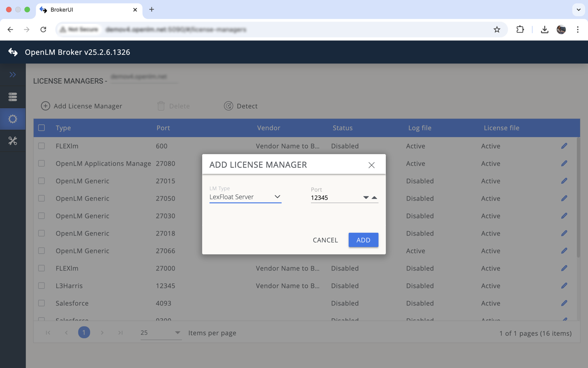
Task: Click the ADD button in the dialog
Action: click(363, 240)
